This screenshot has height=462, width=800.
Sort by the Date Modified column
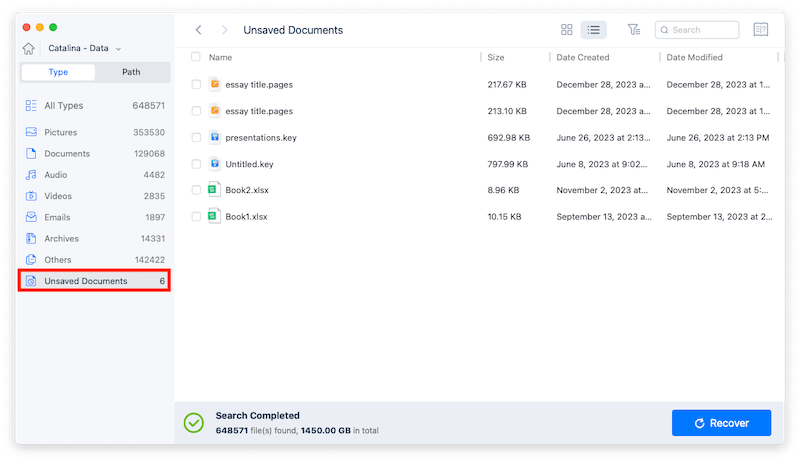694,57
